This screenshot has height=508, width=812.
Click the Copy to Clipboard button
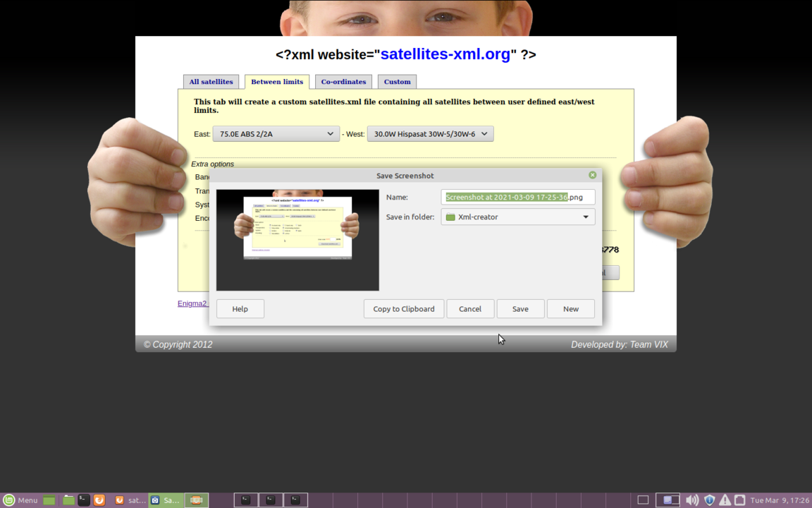[403, 308]
